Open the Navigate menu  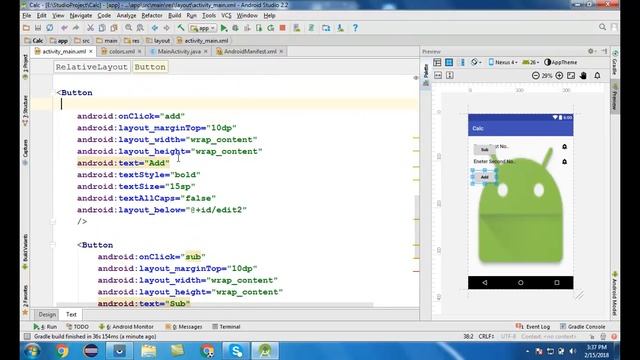coord(81,16)
